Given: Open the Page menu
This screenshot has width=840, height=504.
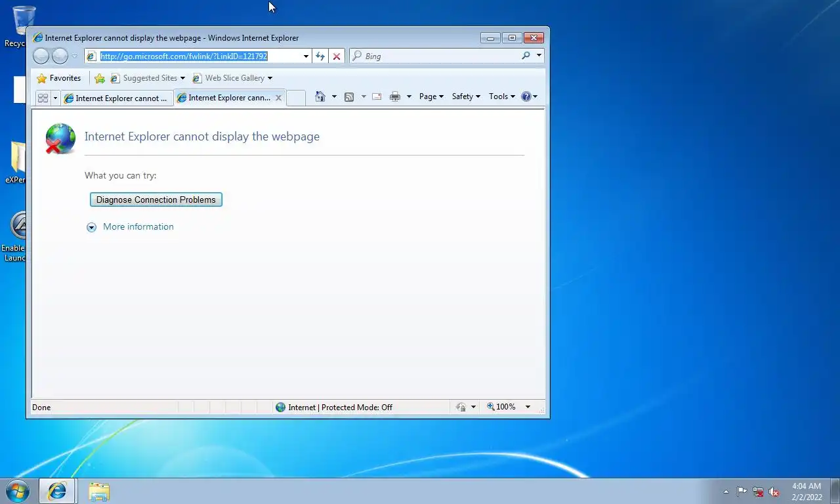Looking at the screenshot, I should click(x=431, y=96).
